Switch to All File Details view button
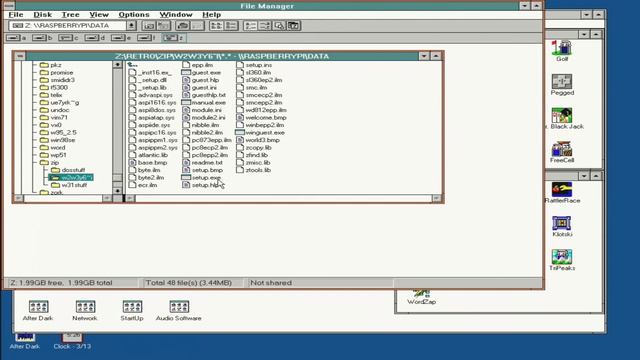The height and width of the screenshot is (360, 640). [231, 26]
